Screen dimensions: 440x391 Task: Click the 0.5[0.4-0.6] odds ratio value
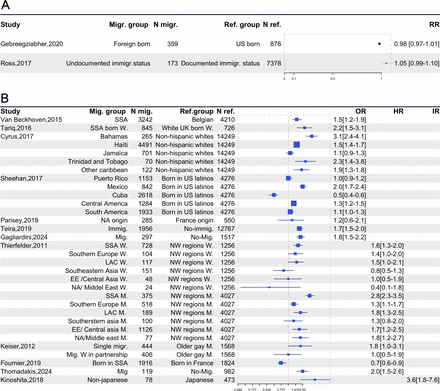(350, 195)
